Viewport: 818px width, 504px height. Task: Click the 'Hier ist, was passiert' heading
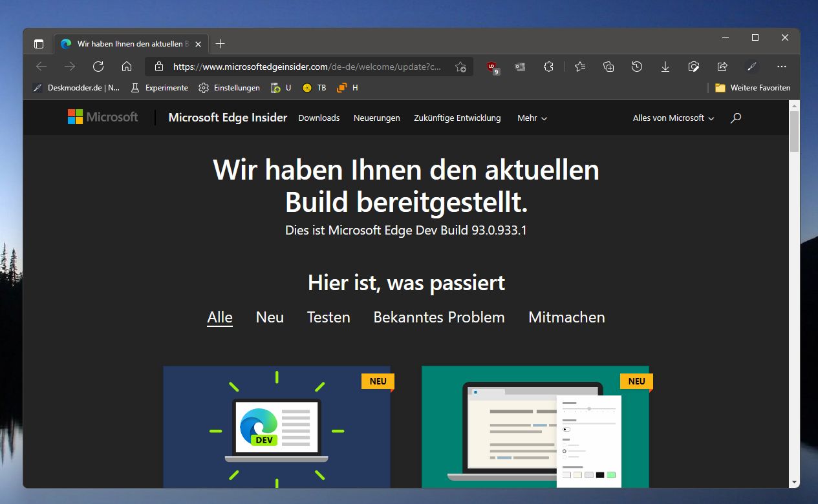pyautogui.click(x=406, y=283)
